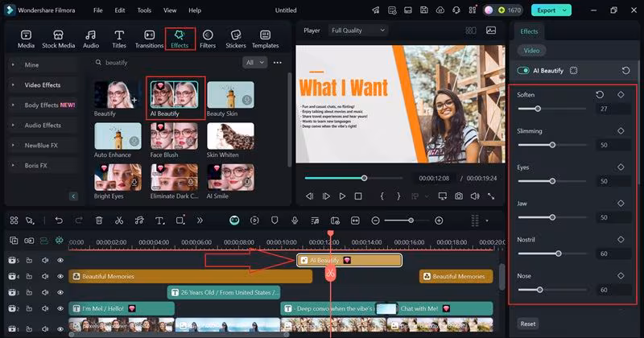Take a snapshot with camera icon
This screenshot has width=644, height=338.
coord(458,196)
